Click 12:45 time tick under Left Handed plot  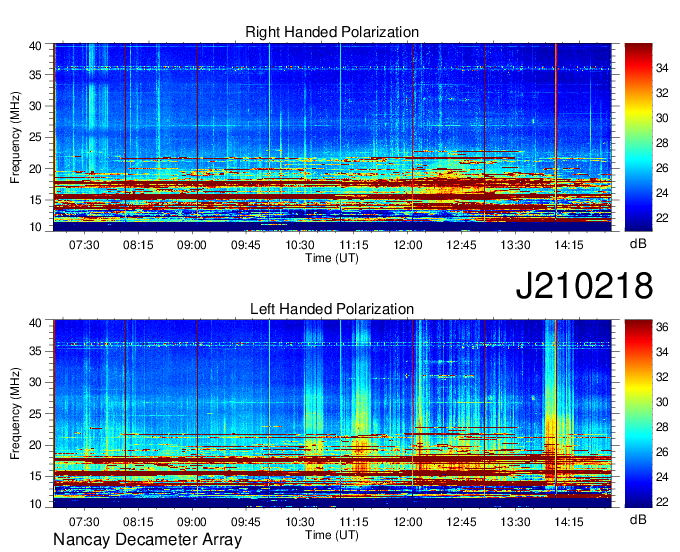coord(461,522)
